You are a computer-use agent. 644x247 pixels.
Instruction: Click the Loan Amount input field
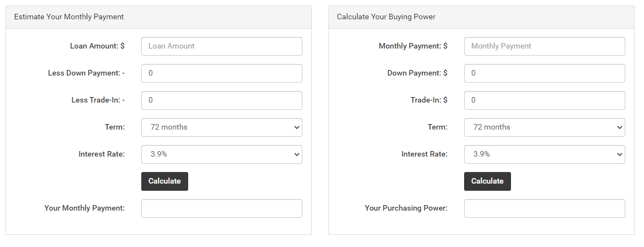pyautogui.click(x=222, y=46)
